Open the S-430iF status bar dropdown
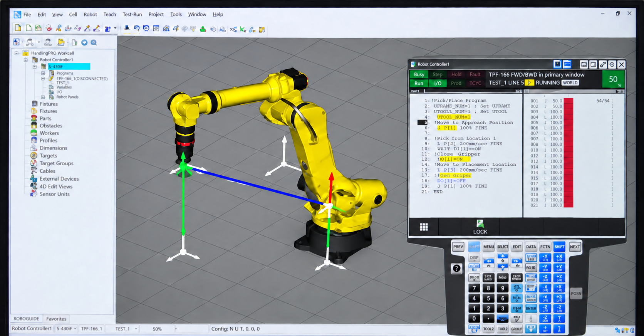The image size is (644, 336). [75, 329]
